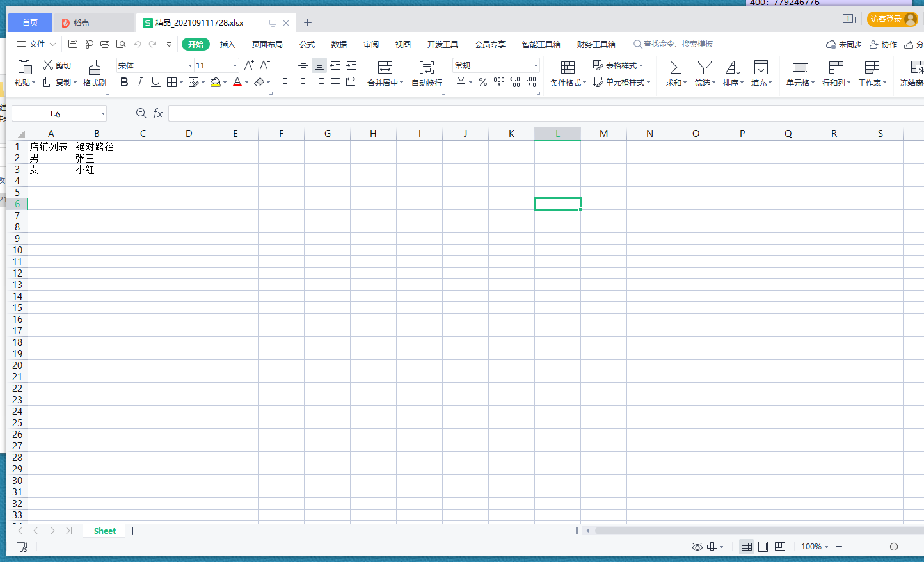Click Decrease decimal places icon
The image size is (924, 562).
pos(531,82)
